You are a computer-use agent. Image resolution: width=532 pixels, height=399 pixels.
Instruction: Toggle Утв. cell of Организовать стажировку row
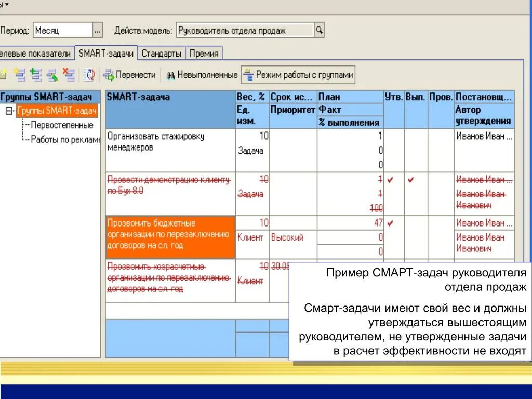tap(394, 150)
